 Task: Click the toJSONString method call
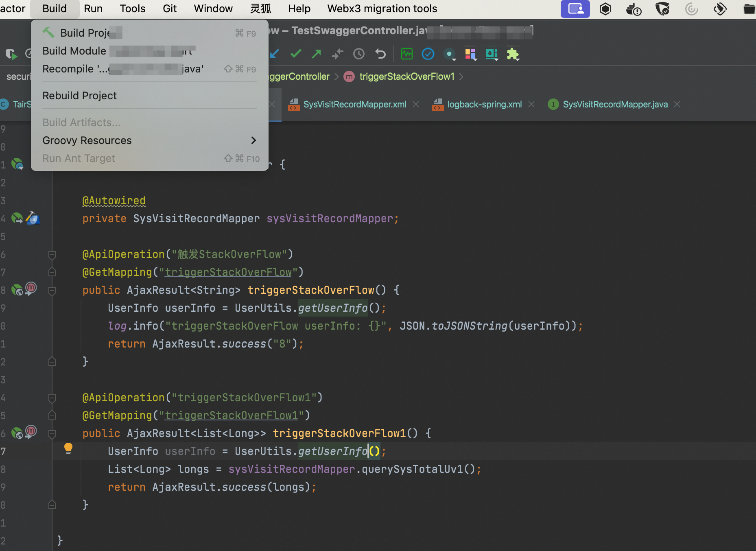[469, 326]
